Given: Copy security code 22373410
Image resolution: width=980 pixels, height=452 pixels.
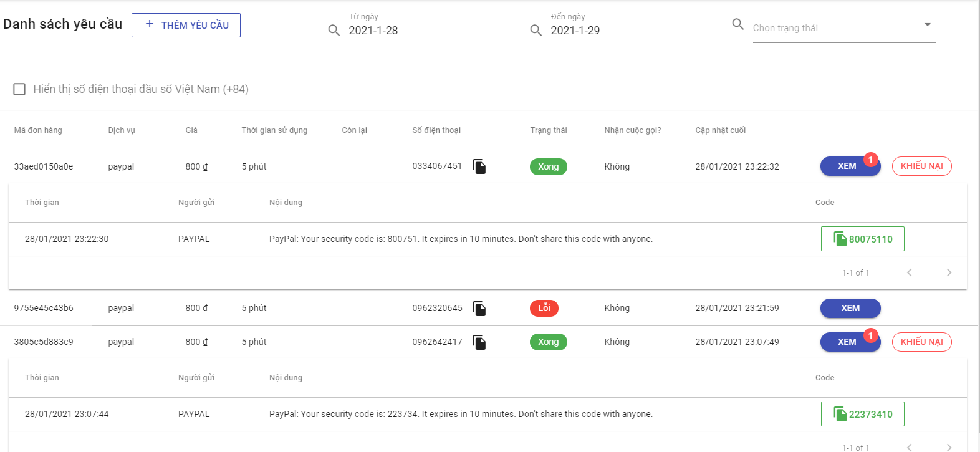Looking at the screenshot, I should (863, 414).
